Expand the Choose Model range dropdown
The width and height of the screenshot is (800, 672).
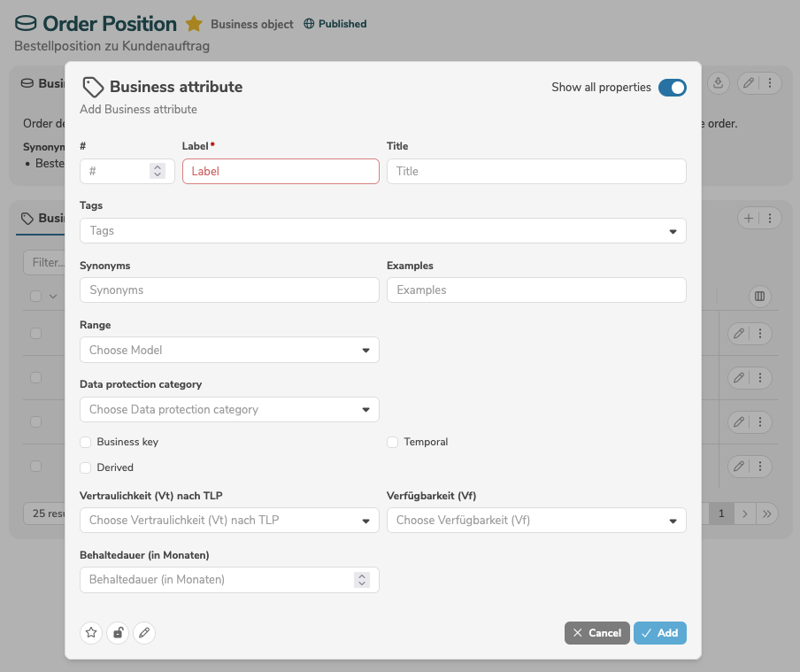(x=229, y=350)
